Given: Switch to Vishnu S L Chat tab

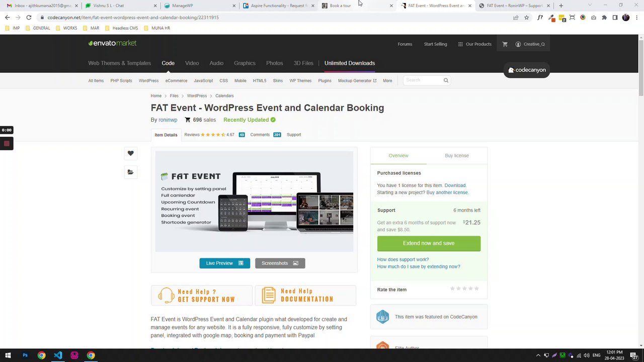Looking at the screenshot, I should [x=121, y=6].
